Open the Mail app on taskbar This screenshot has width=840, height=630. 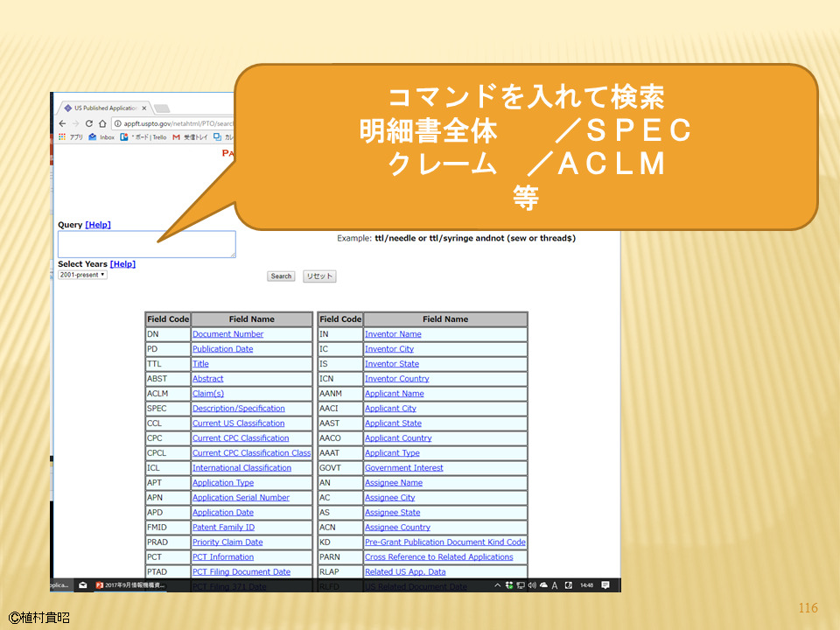pyautogui.click(x=82, y=585)
